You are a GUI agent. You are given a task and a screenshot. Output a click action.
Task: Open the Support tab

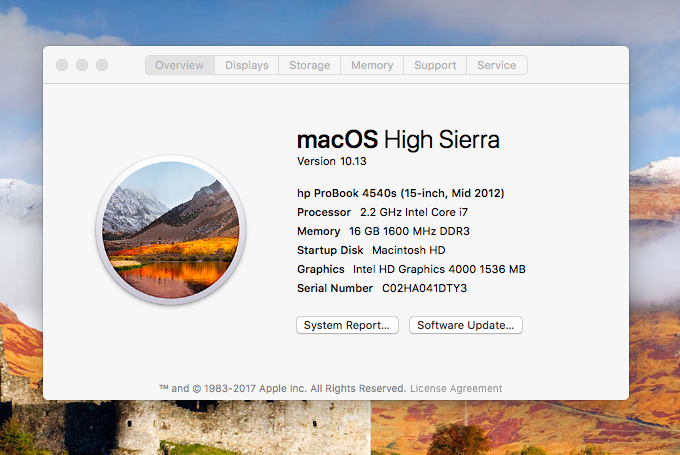coord(435,65)
